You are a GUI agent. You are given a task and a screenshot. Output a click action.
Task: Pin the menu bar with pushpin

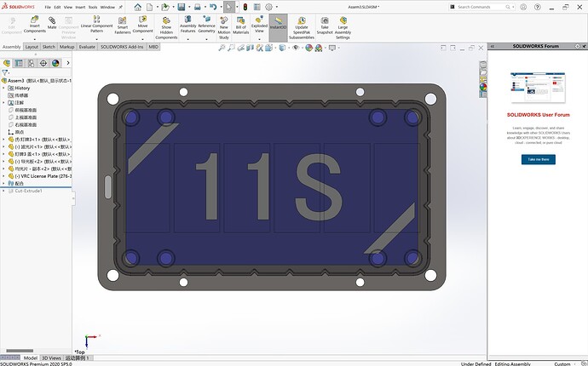[x=121, y=7]
